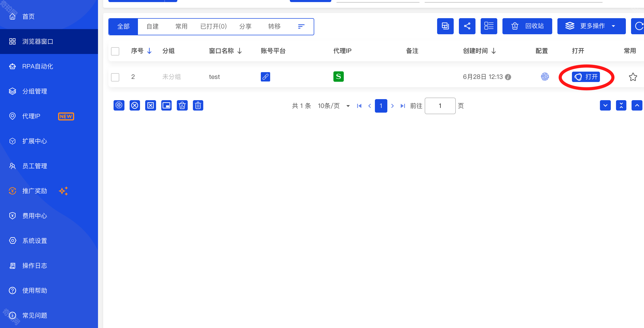
Task: Click the link platform icon for test
Action: 265,77
